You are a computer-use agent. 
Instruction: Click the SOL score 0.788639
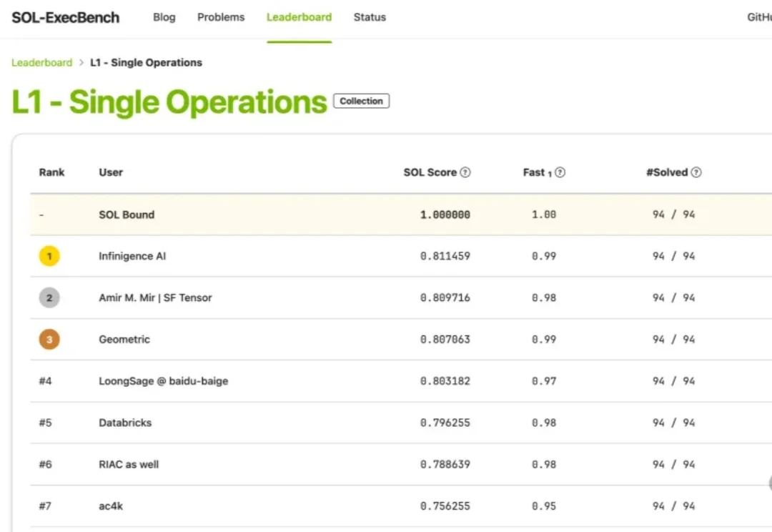click(445, 464)
